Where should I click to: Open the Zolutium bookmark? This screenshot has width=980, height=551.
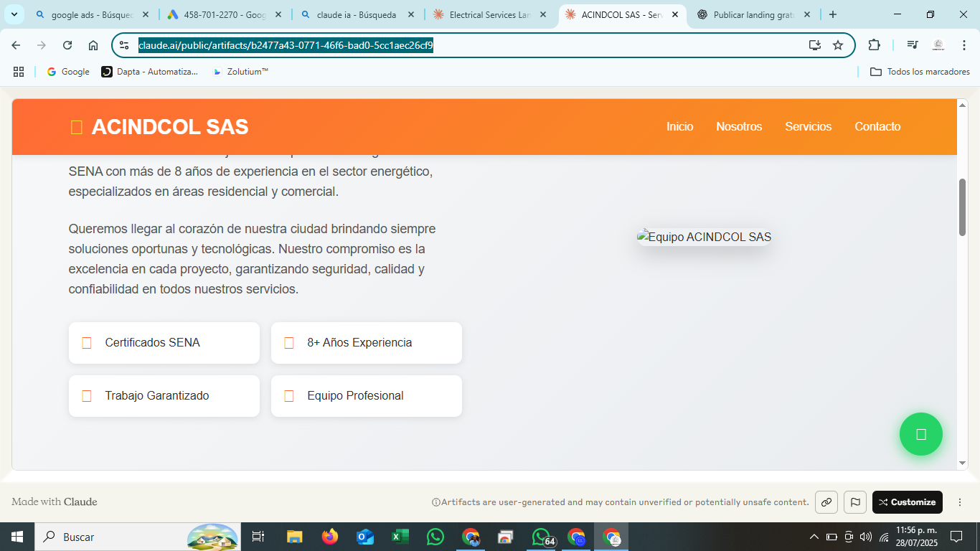pos(240,72)
